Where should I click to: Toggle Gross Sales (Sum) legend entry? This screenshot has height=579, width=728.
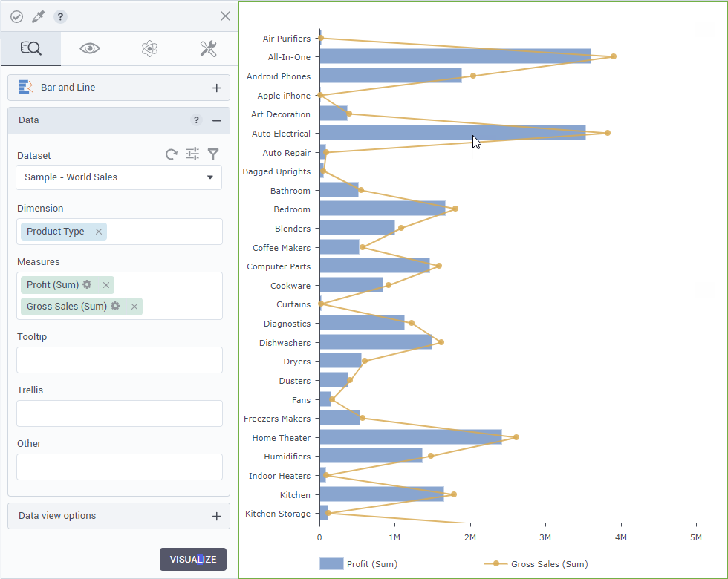tap(536, 564)
